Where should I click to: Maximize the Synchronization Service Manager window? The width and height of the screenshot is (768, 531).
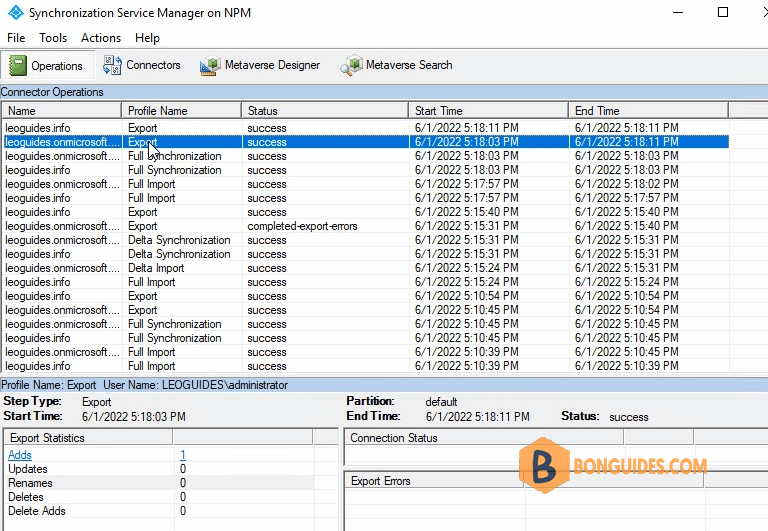[x=722, y=12]
